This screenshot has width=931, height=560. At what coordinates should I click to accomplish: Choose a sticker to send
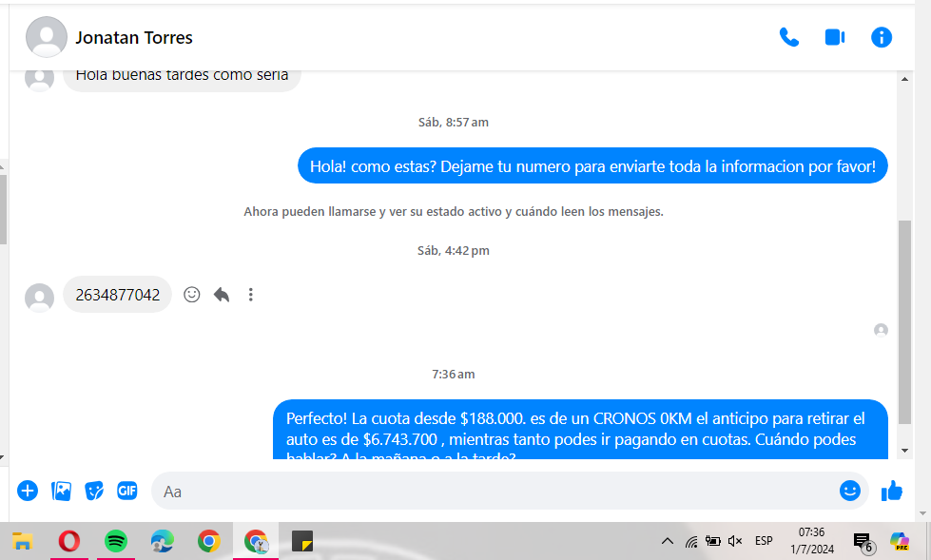click(x=94, y=491)
